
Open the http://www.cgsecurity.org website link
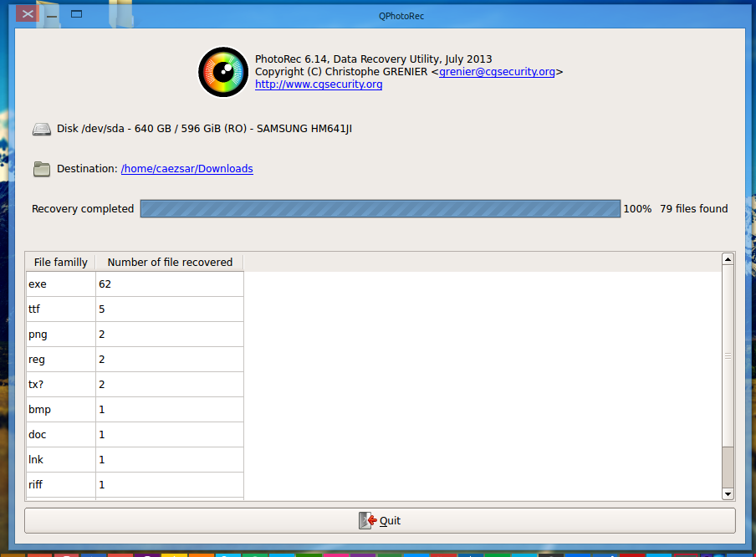click(319, 84)
